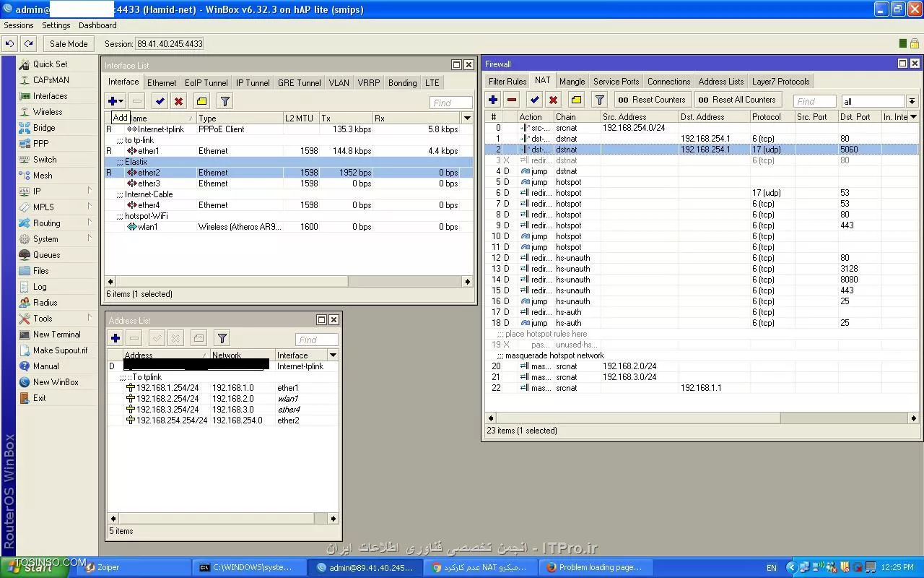Click the red minus Remove button in Firewall
The image size is (924, 578).
click(x=512, y=100)
